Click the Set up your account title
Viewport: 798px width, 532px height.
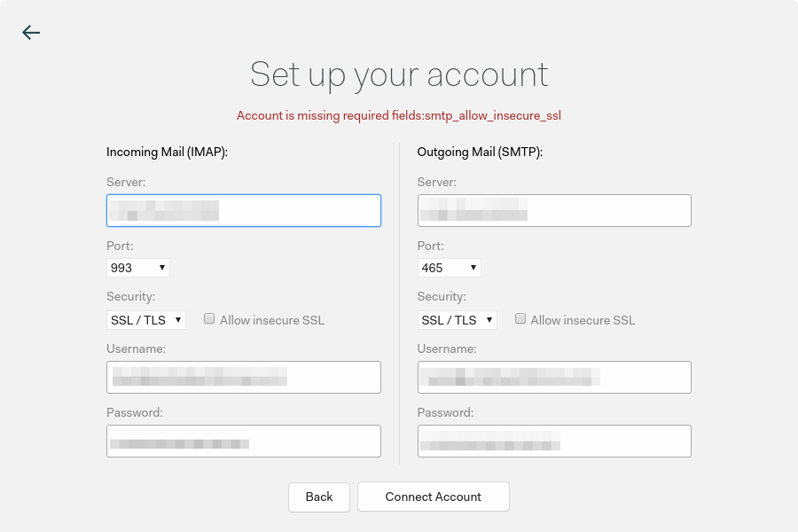point(399,75)
